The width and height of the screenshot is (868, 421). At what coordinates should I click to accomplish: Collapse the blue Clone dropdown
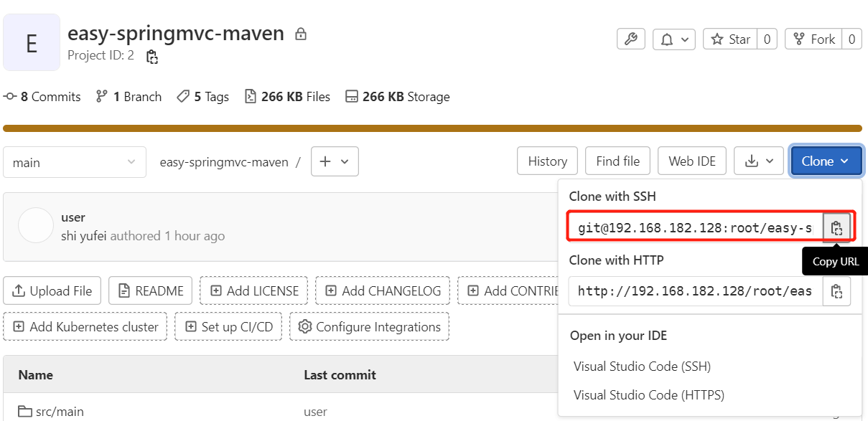pos(826,161)
